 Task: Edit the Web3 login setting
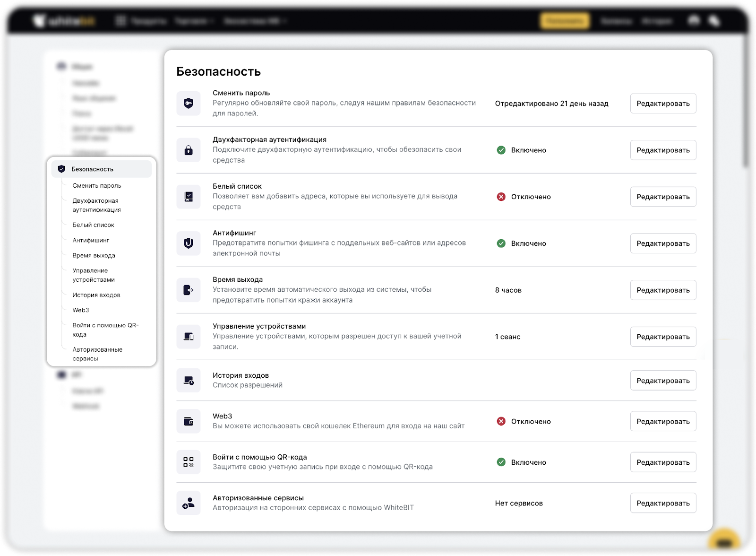pyautogui.click(x=662, y=421)
